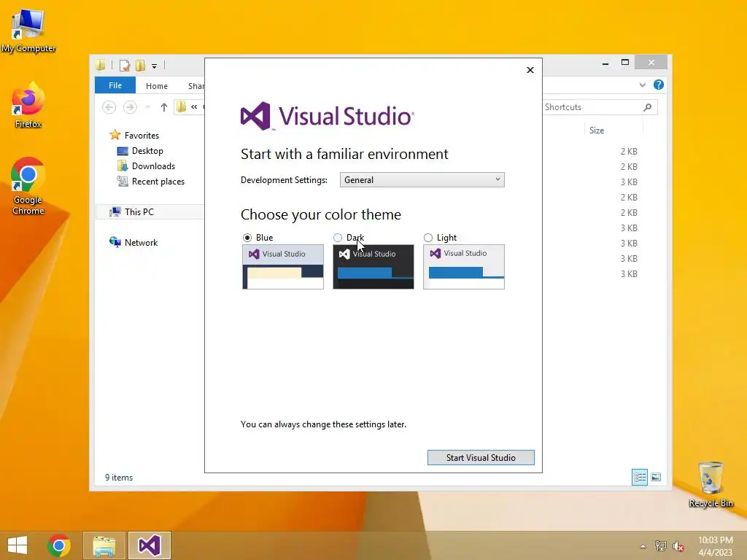This screenshot has height=560, width=747.
Task: Click the network icon in system tray
Action: coord(661,546)
